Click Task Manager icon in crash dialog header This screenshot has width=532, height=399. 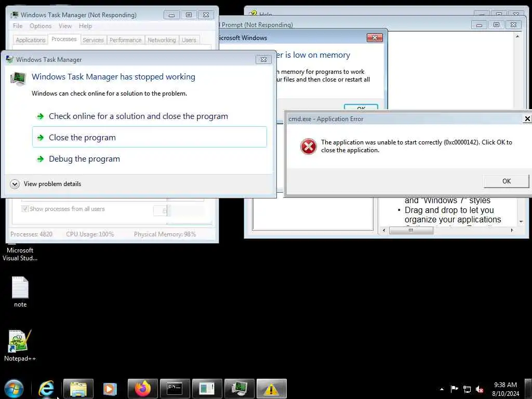point(18,79)
